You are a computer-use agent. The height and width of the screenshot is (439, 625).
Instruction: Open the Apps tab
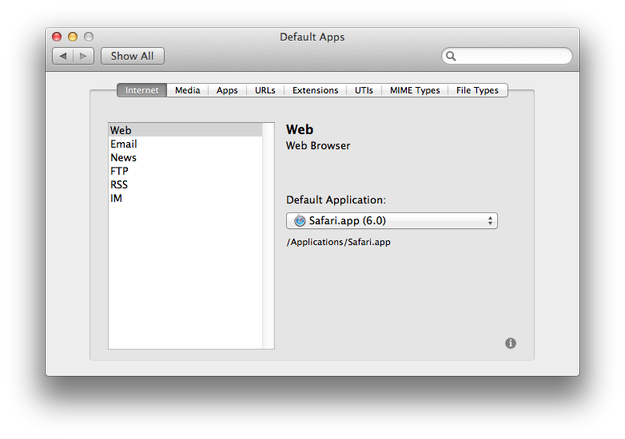(x=227, y=90)
